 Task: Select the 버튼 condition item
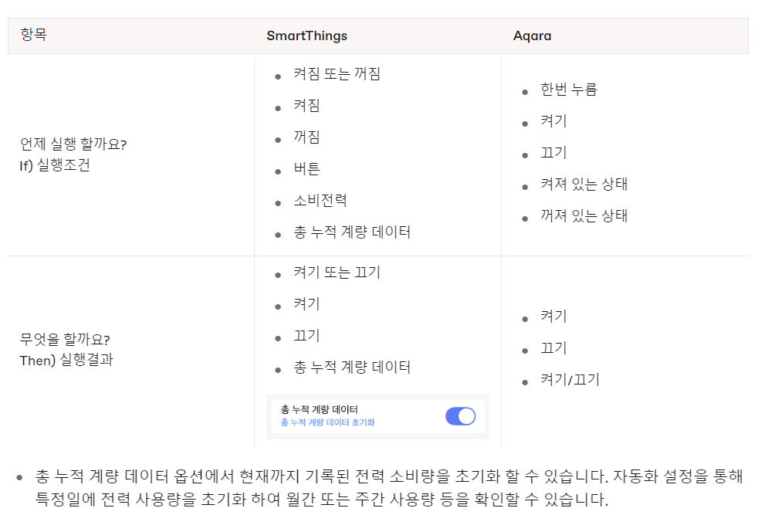tap(306, 169)
